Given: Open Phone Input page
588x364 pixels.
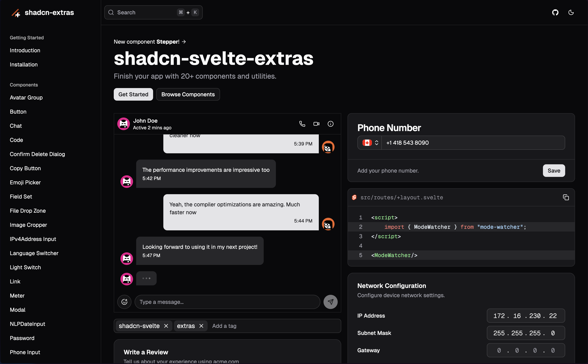Looking at the screenshot, I should pyautogui.click(x=25, y=352).
